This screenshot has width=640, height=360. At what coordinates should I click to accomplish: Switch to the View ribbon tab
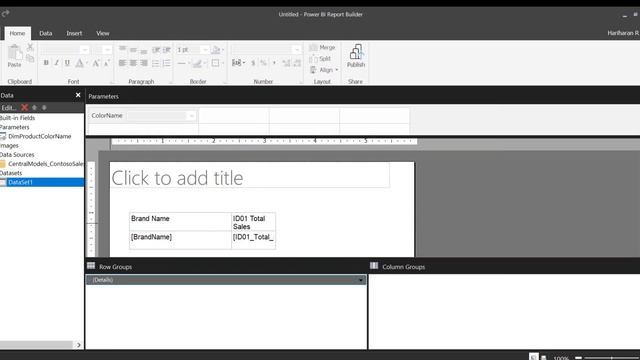click(x=102, y=33)
